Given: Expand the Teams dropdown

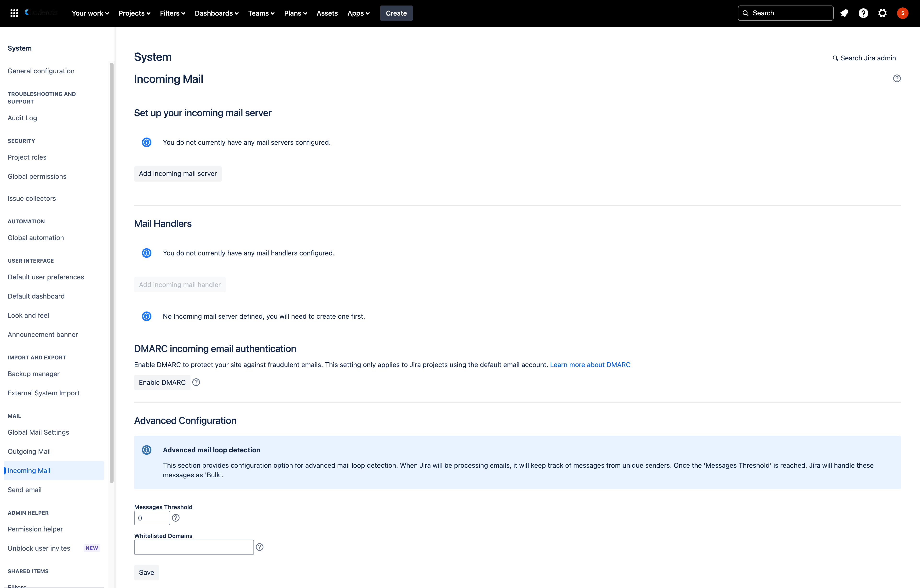Looking at the screenshot, I should 261,13.
